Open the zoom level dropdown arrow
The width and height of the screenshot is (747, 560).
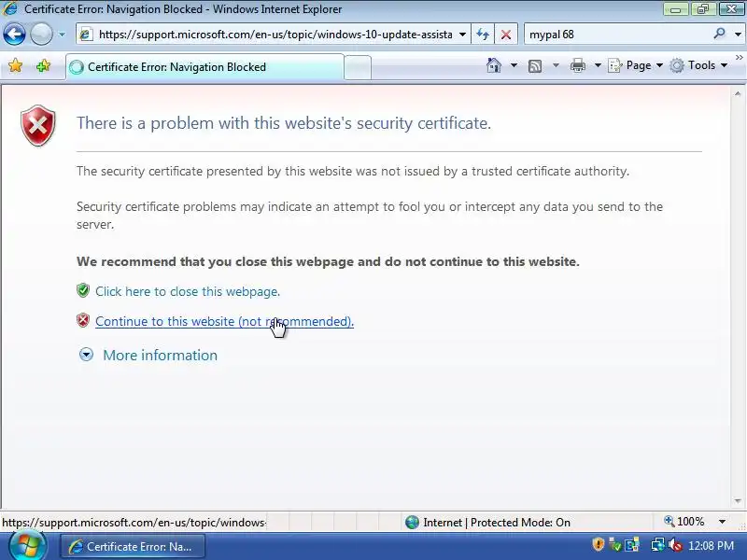(x=722, y=522)
